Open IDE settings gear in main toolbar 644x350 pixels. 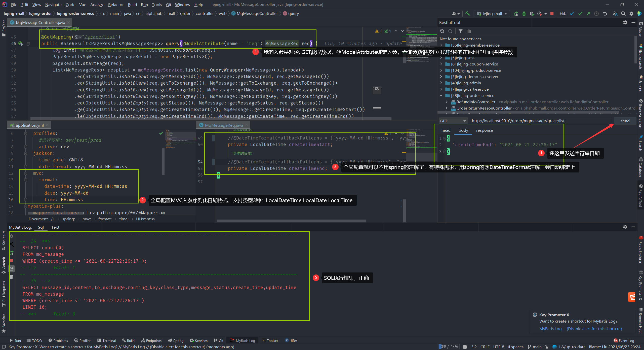[x=631, y=14]
